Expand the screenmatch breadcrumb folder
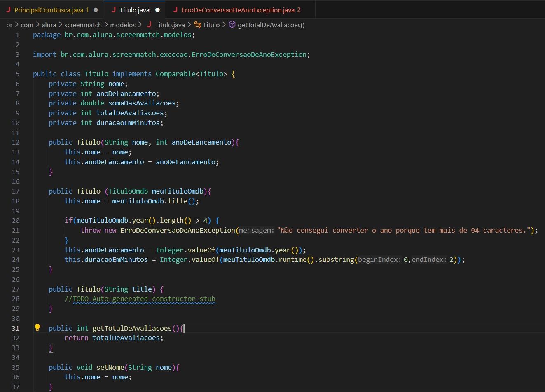This screenshot has width=545, height=392. click(x=83, y=25)
